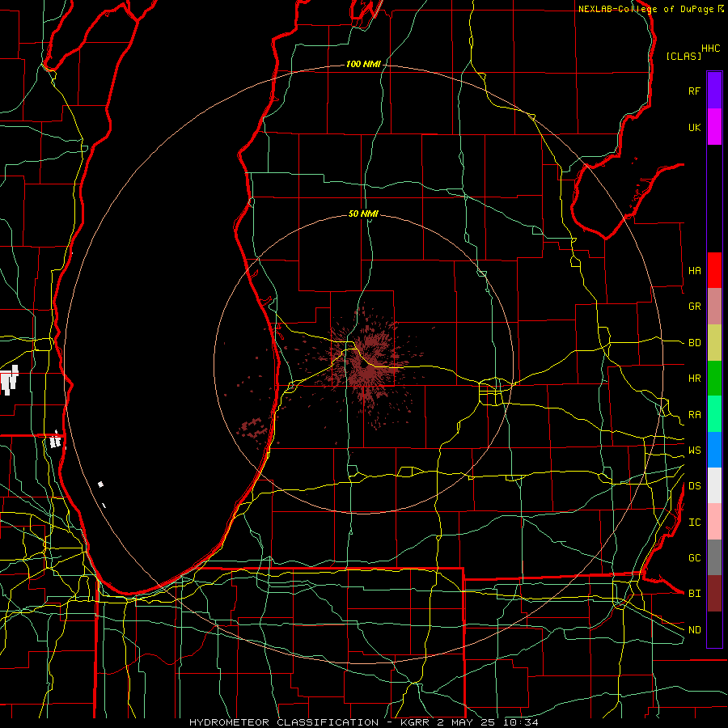
Task: Click the GC legend label
Action: pos(694,557)
